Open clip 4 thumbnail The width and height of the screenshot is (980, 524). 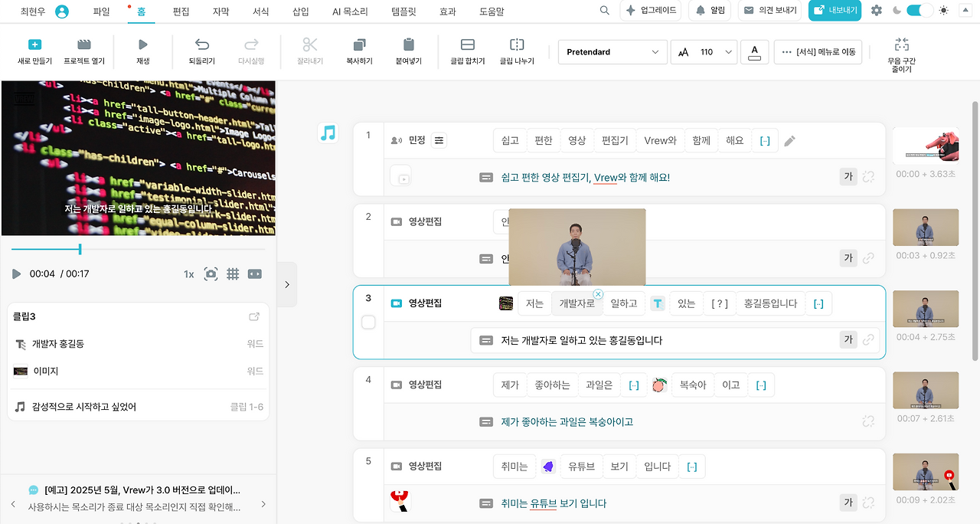926,390
